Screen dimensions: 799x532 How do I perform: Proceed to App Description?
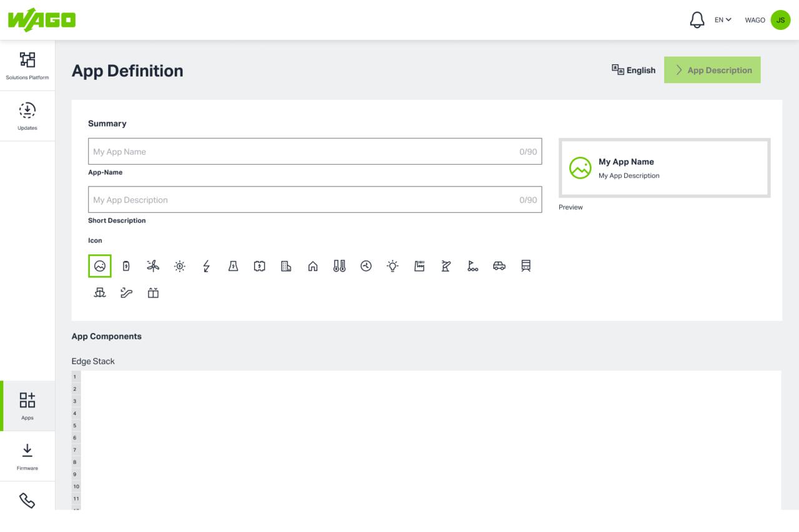pos(712,70)
